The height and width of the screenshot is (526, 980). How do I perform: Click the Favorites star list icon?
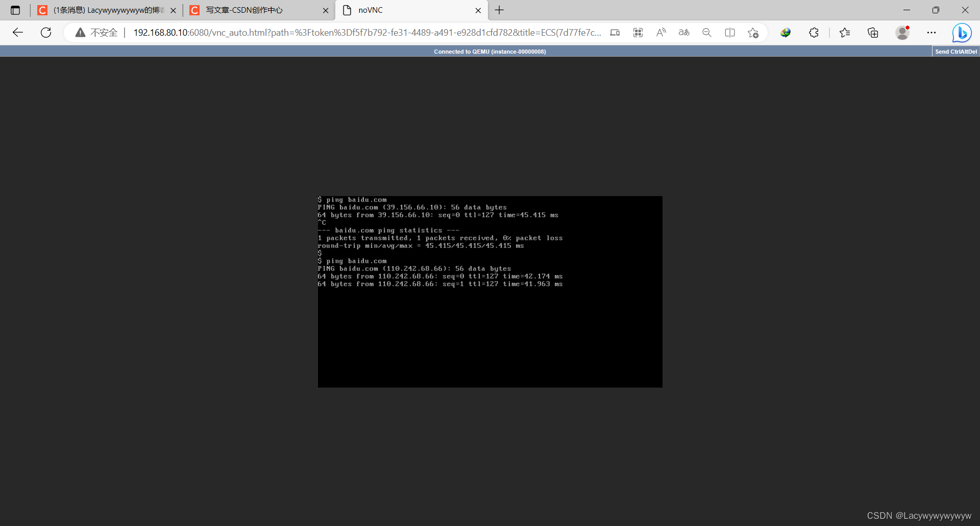845,32
